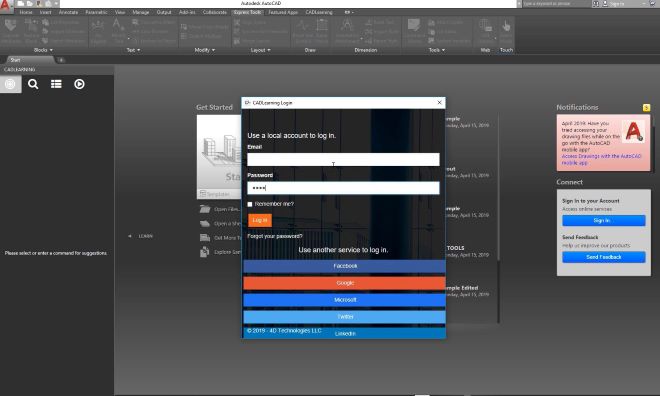Expand the Tools panel dropdown

click(437, 50)
